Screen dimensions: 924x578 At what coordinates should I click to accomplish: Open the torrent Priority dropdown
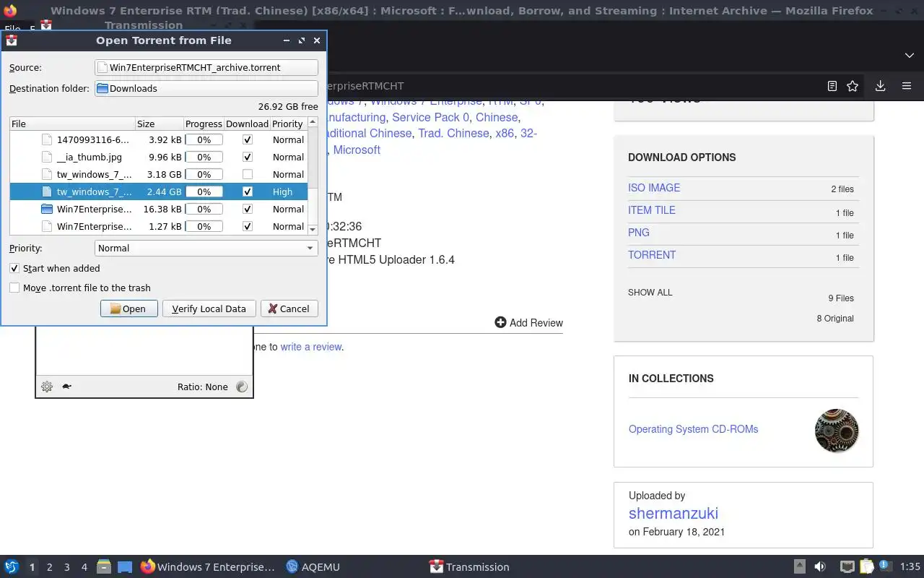click(x=206, y=248)
